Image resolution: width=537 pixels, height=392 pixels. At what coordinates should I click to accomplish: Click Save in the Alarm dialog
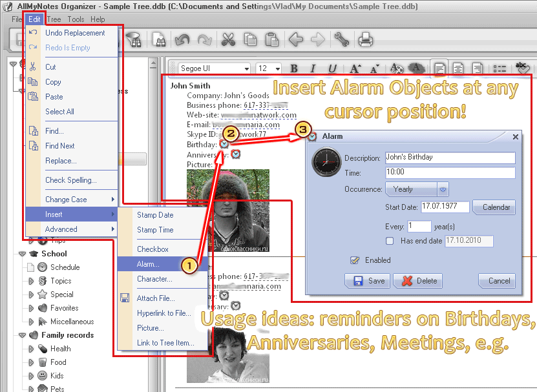tap(367, 281)
